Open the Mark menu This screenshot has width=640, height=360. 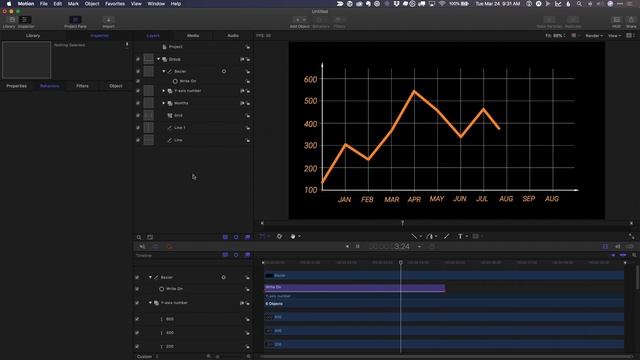click(73, 4)
